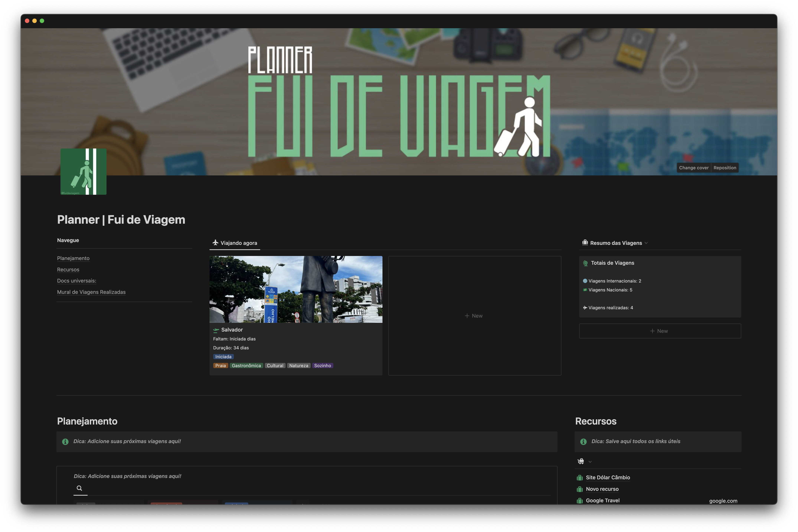Click the Change cover button

pyautogui.click(x=694, y=168)
